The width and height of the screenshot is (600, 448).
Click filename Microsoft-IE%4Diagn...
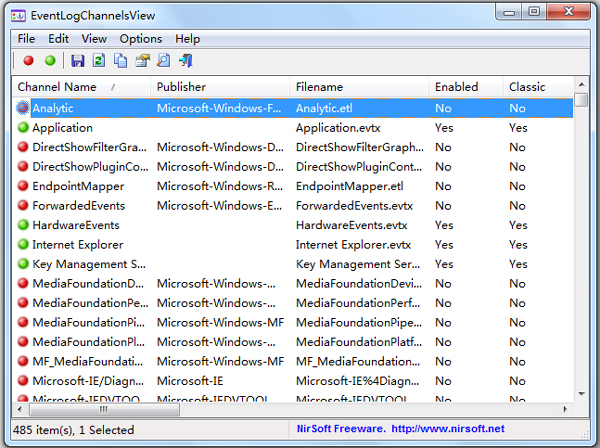[358, 381]
